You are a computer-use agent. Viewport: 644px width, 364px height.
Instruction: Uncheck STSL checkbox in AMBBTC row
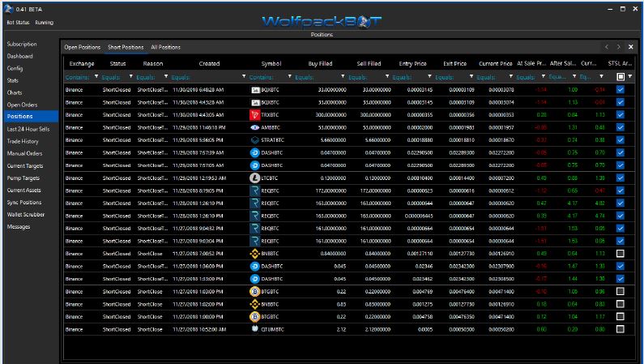pyautogui.click(x=621, y=127)
